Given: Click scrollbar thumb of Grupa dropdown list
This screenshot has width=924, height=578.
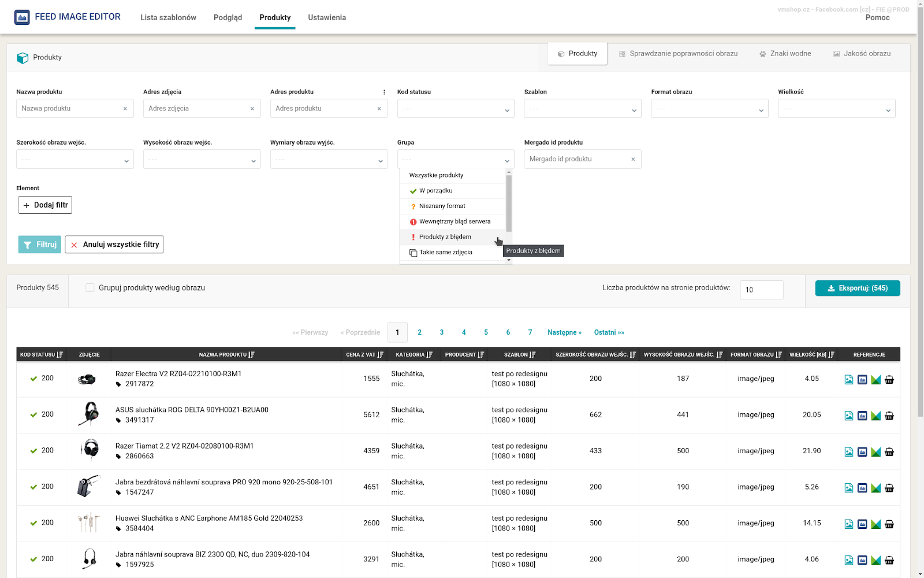Looking at the screenshot, I should click(x=509, y=202).
